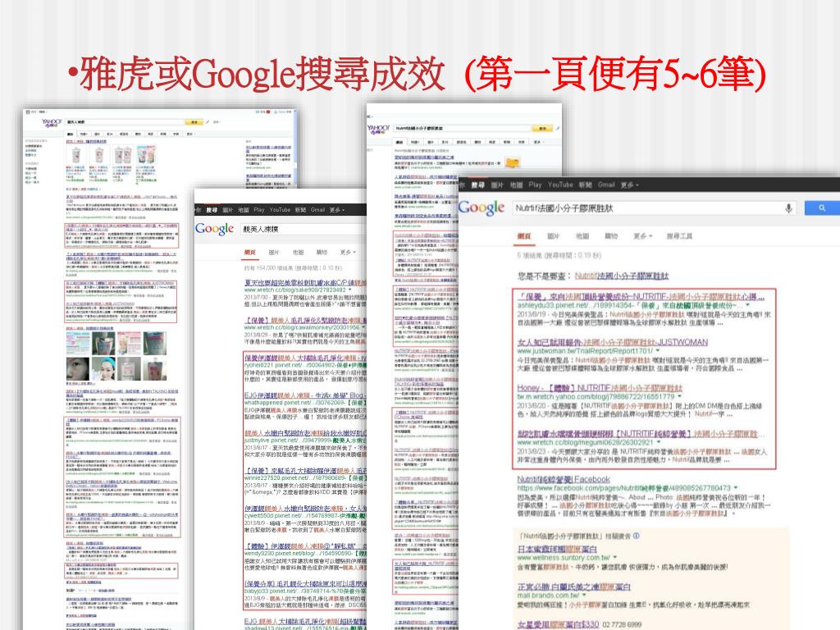The width and height of the screenshot is (840, 630).
Task: Click Gmail in Nutritif Google black bar
Action: (606, 185)
